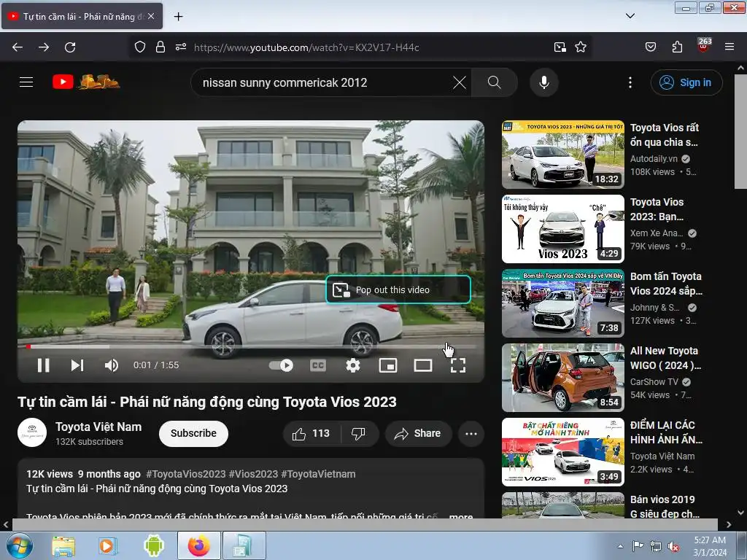Clear the search query with the X
The height and width of the screenshot is (560, 747).
[460, 82]
